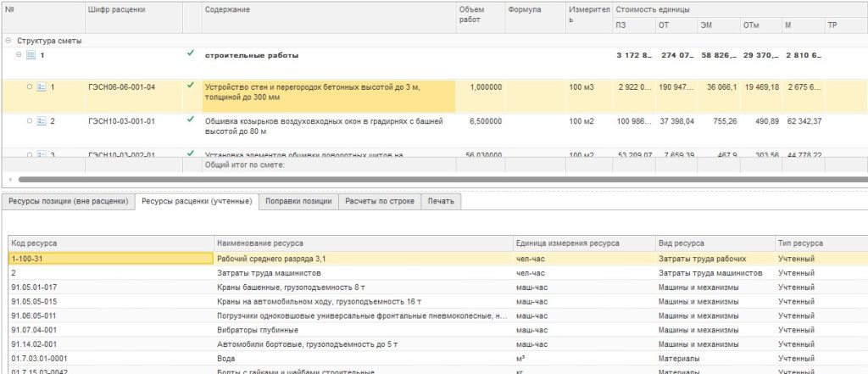Open the Ресурсы позиции (вне расценки) tab
This screenshot has height=374, width=868.
click(68, 202)
